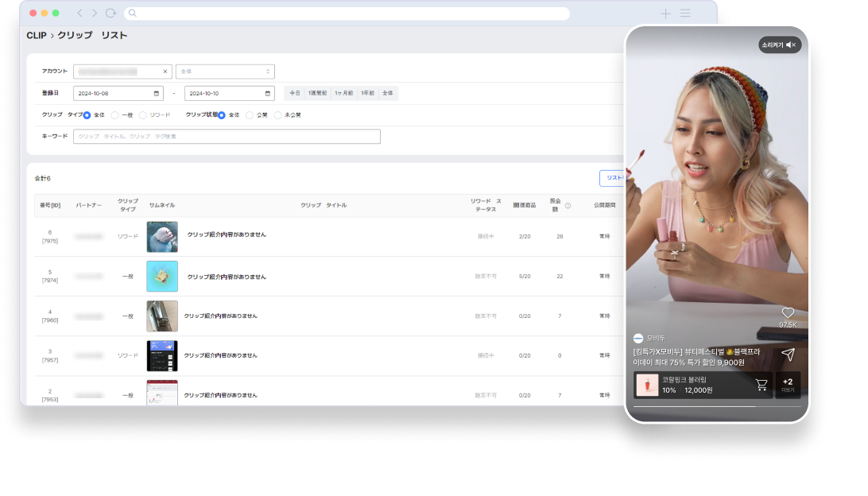Click the video caption text on the phone
This screenshot has height=496, width=868.
(697, 357)
